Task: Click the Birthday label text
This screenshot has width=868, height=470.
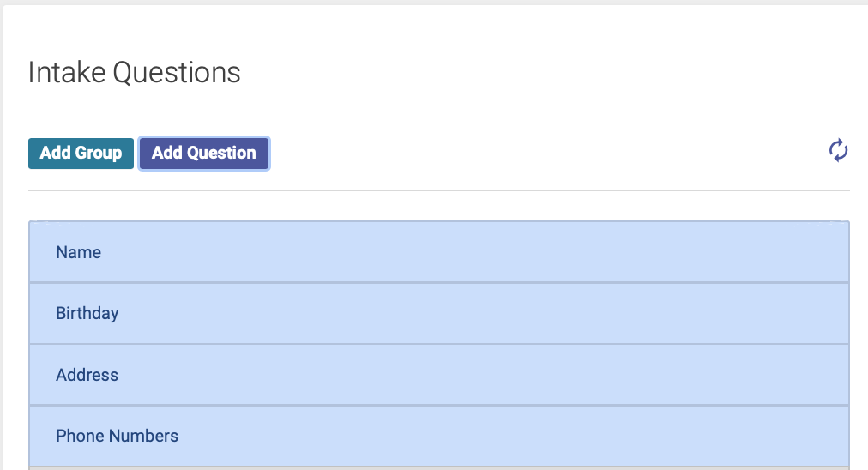Action: (87, 313)
